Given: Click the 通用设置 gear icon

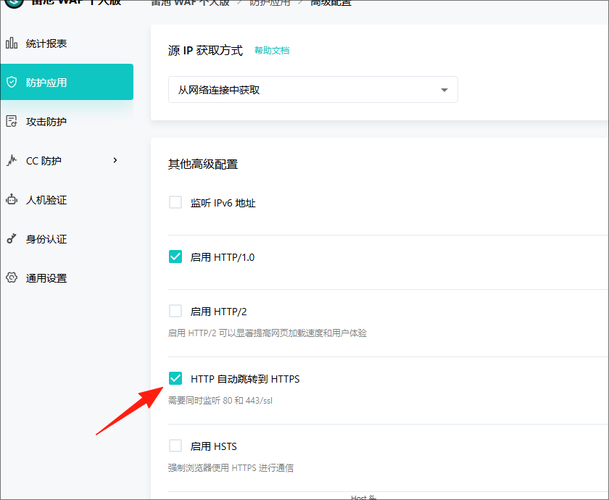Looking at the screenshot, I should click(12, 278).
